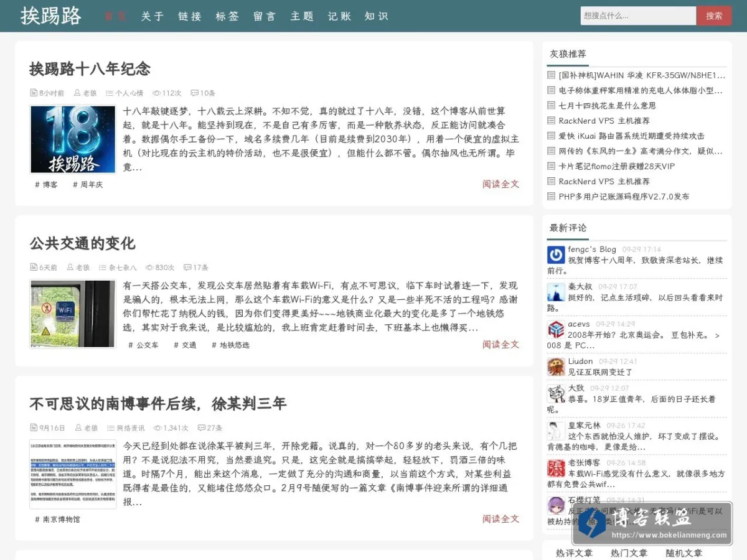The image size is (747, 560).
Task: Click the 1,341次 views eye icon
Action: click(157, 428)
